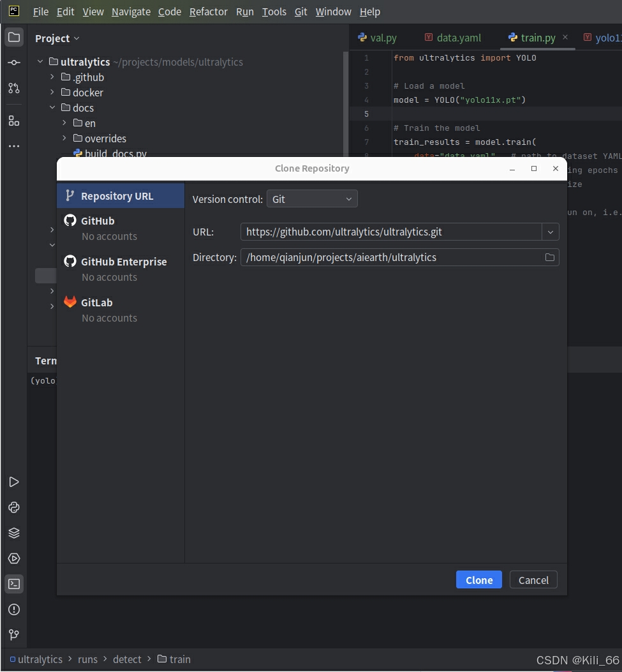Open the Pull Requests tool window icon

point(14,88)
